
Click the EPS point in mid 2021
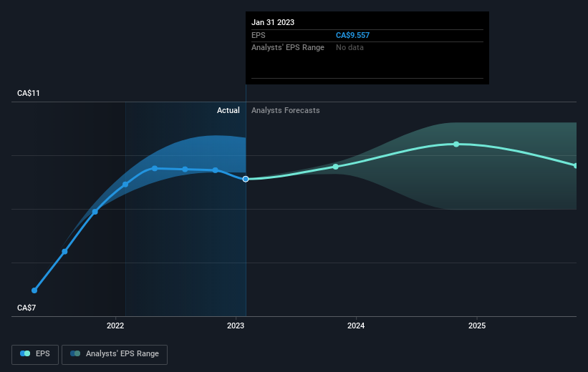coord(64,251)
